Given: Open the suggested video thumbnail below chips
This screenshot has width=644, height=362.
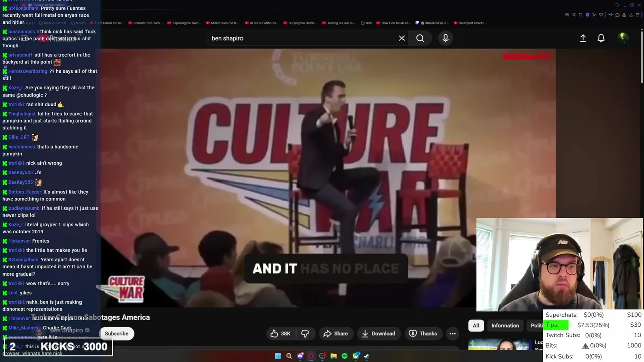Looking at the screenshot, I should 500,345.
